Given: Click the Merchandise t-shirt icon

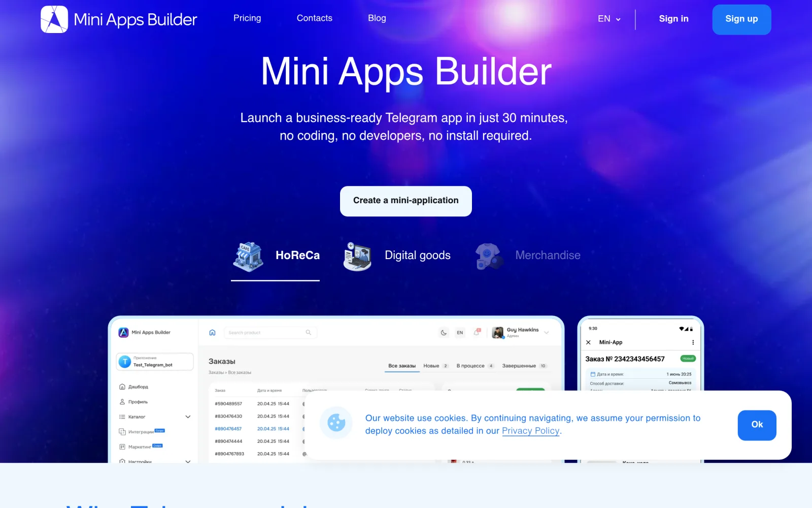Looking at the screenshot, I should pyautogui.click(x=489, y=256).
